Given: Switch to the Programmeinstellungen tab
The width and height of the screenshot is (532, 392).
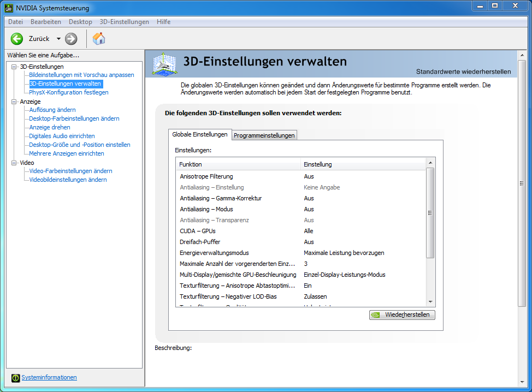Looking at the screenshot, I should tap(264, 135).
